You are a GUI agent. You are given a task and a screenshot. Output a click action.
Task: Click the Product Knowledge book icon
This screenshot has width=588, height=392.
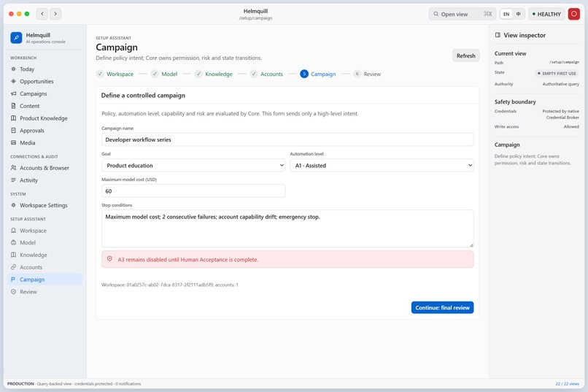(x=14, y=118)
